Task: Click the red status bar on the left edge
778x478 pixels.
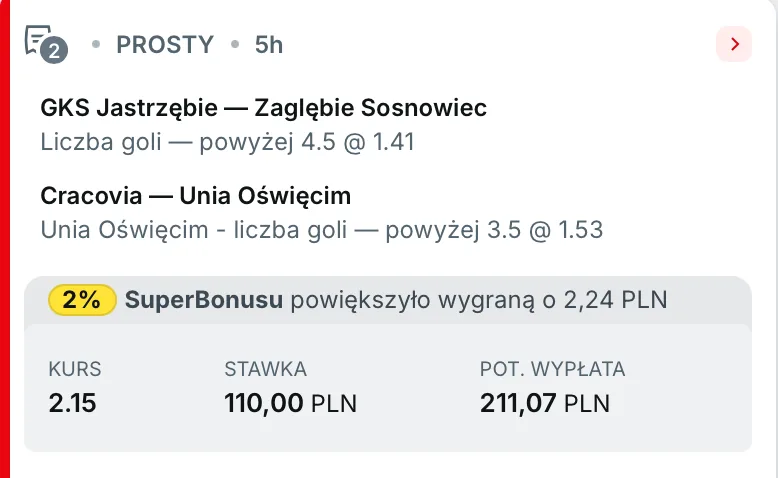Action: (x=5, y=239)
